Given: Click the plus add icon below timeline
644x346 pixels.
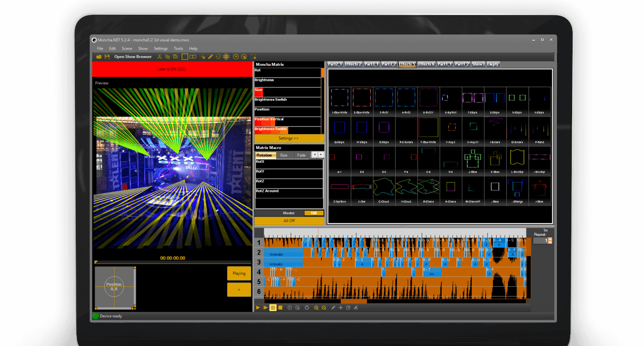Looking at the screenshot, I should pos(341,308).
